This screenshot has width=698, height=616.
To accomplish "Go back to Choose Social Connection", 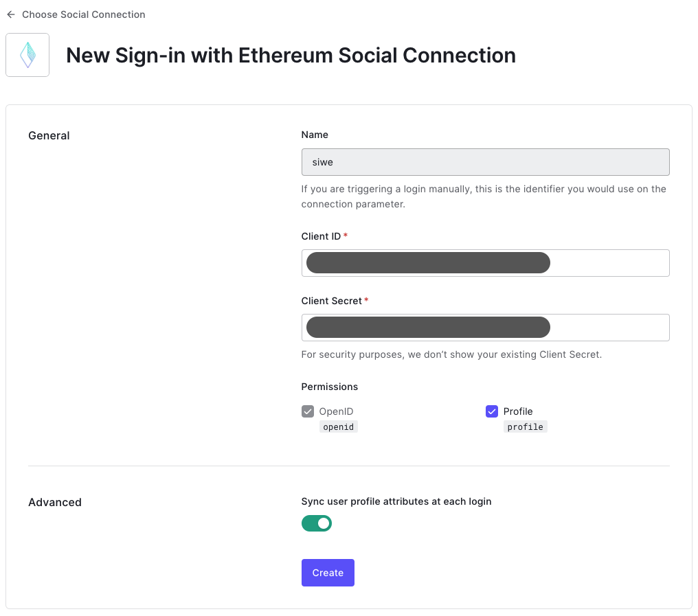I will [x=83, y=14].
